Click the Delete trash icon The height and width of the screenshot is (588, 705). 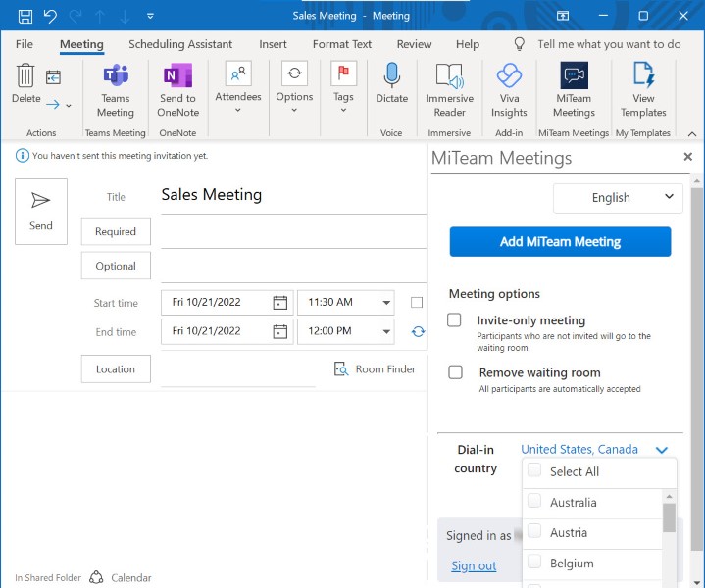(25, 76)
